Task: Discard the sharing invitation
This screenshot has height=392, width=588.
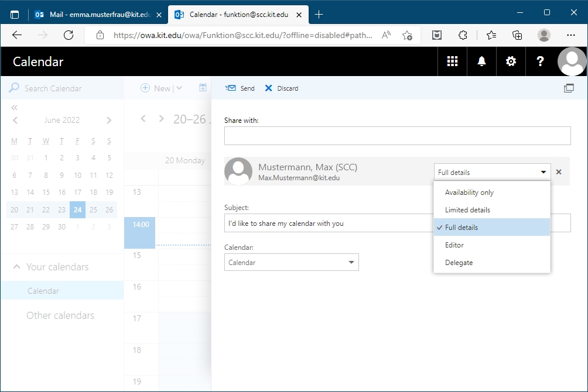Action: pos(282,88)
